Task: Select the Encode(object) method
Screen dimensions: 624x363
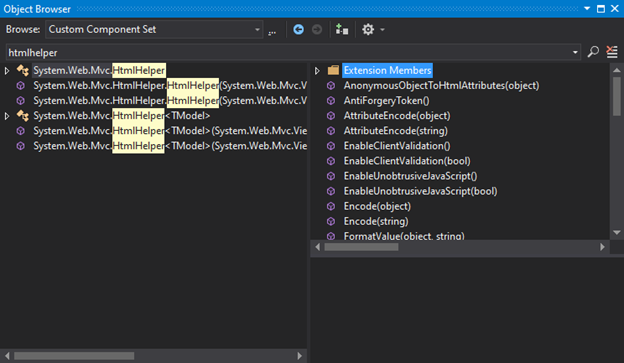Action: (377, 207)
